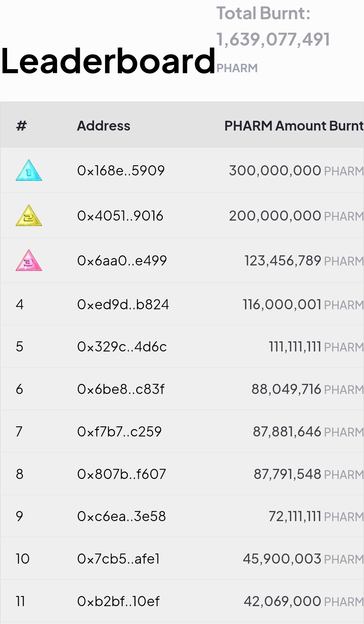Click the Address column header
Viewport: 364px width, 624px height.
click(103, 126)
